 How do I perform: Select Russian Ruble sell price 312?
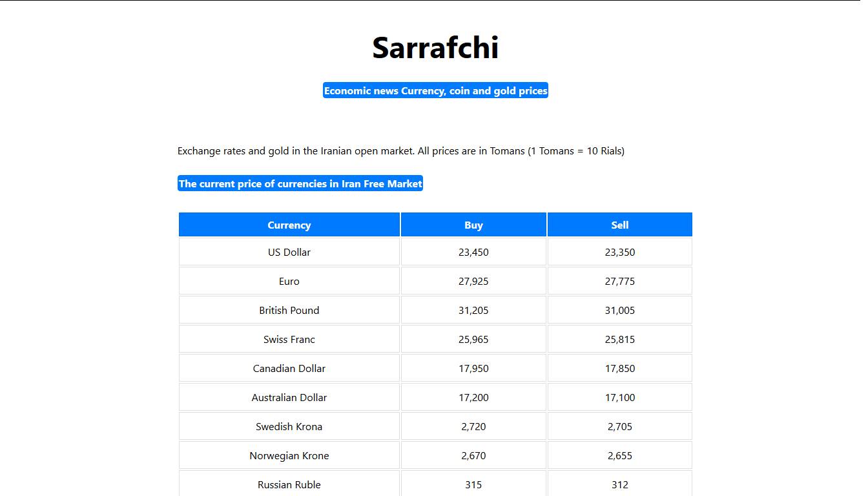pyautogui.click(x=620, y=484)
